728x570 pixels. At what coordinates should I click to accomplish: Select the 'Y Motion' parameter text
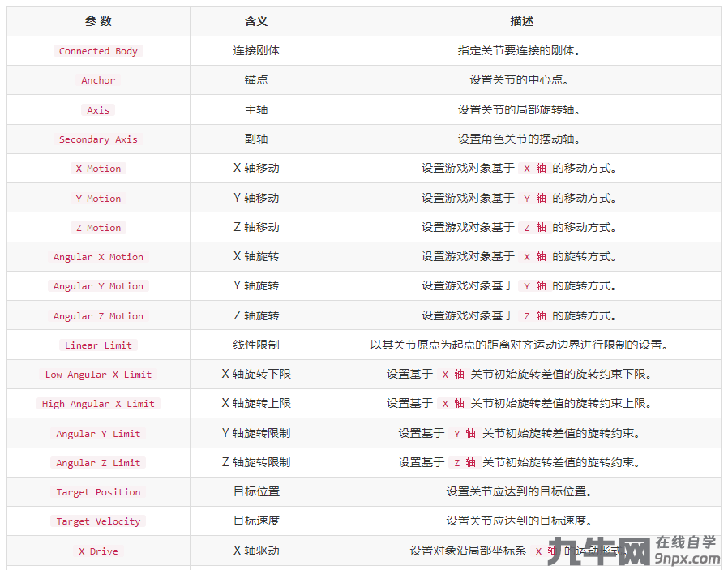(98, 198)
